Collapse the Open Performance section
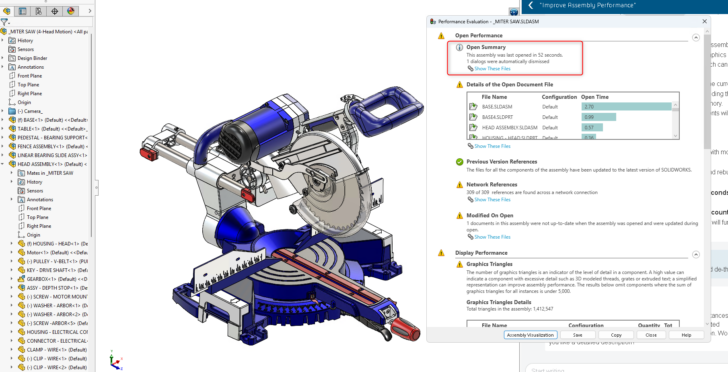The image size is (728, 372). pyautogui.click(x=696, y=38)
